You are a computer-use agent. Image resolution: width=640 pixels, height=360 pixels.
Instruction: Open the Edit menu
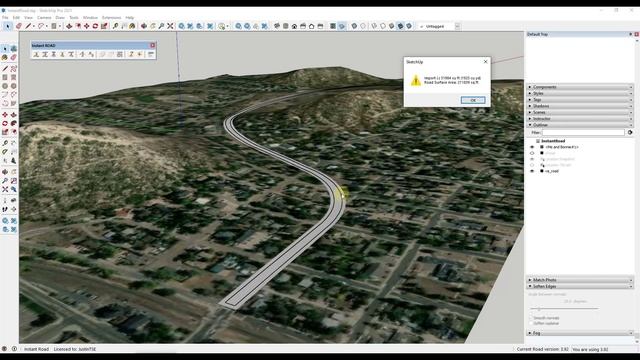tap(16, 18)
